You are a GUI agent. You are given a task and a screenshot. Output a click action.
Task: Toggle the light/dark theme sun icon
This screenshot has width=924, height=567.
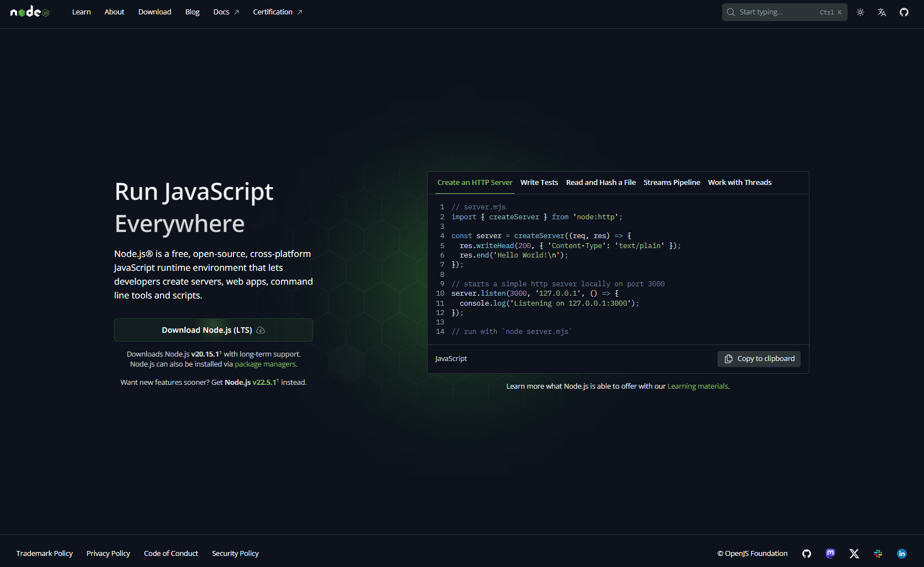tap(860, 12)
